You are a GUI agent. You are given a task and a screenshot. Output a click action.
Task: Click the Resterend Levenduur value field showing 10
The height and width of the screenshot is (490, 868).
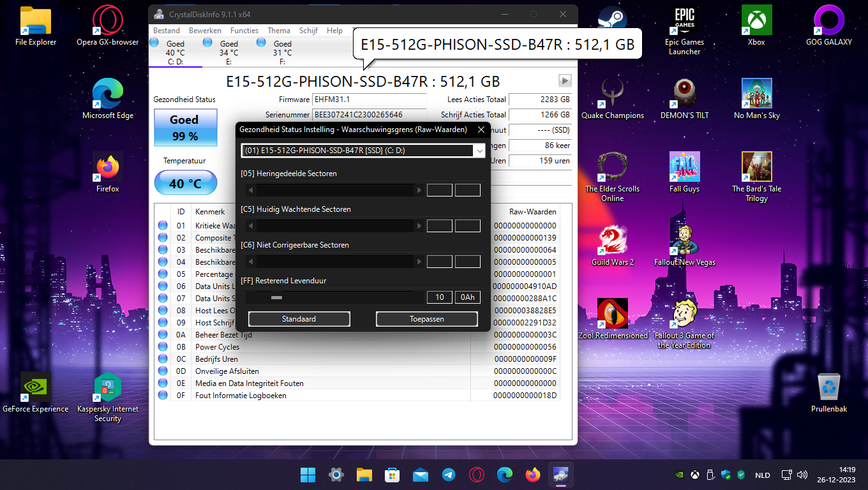click(x=439, y=297)
